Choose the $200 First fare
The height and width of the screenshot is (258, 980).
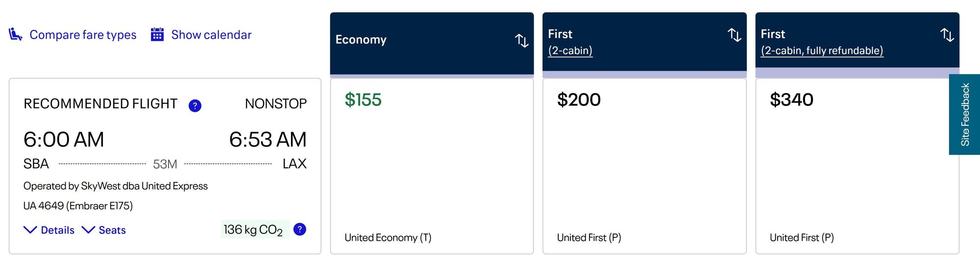[644, 166]
